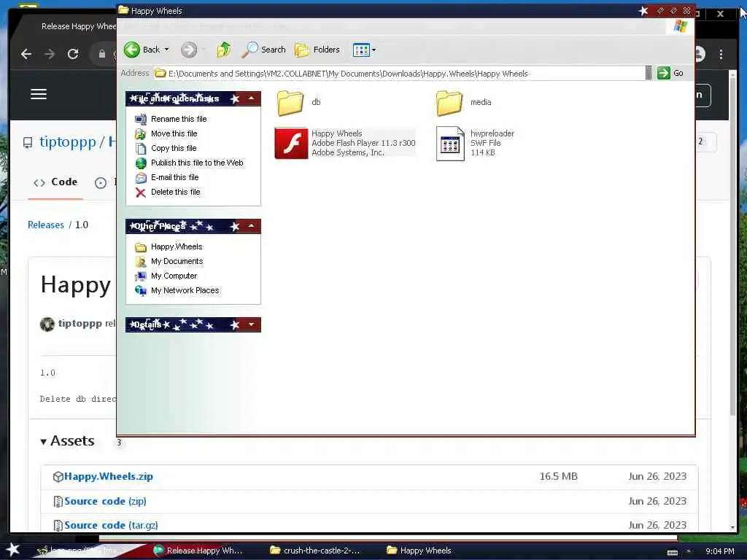The image size is (747, 560).
Task: Switch to Release Happy Wh... taskbar item
Action: click(198, 551)
